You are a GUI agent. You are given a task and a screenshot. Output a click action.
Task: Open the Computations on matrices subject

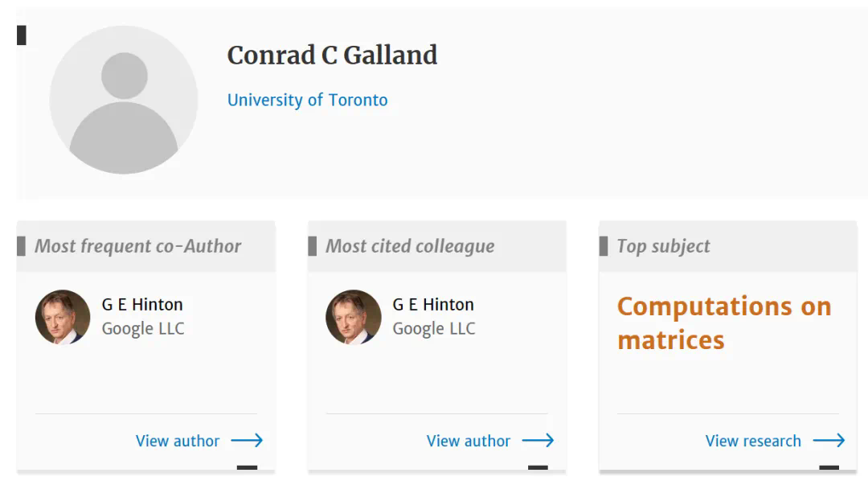pyautogui.click(x=723, y=323)
